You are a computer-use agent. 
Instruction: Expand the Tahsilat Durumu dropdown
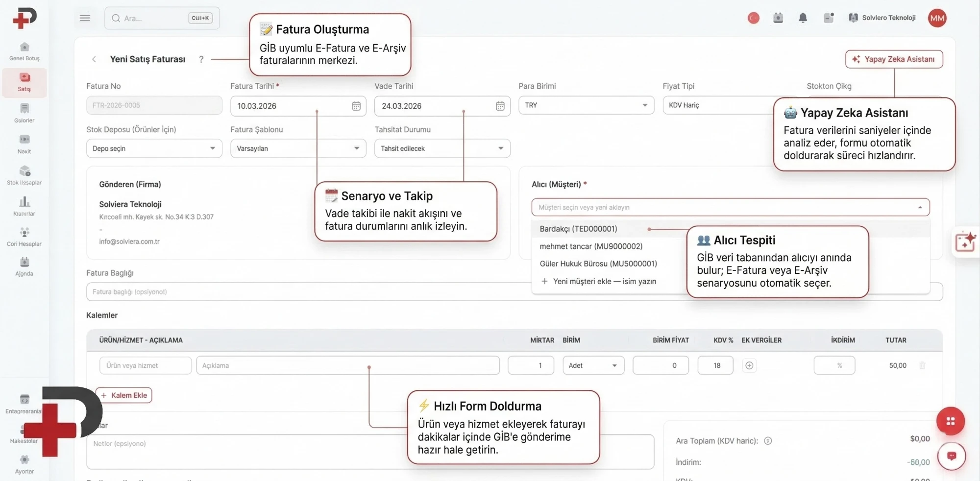pyautogui.click(x=442, y=148)
